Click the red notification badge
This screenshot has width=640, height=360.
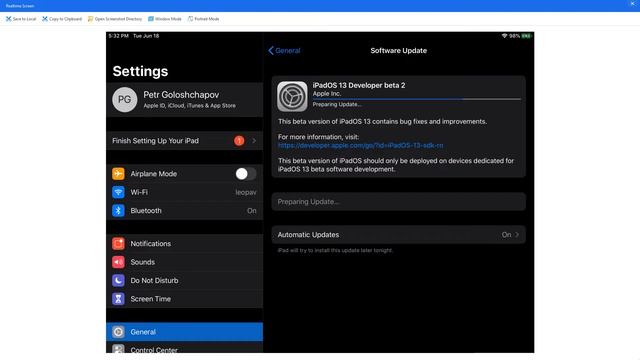tap(239, 141)
